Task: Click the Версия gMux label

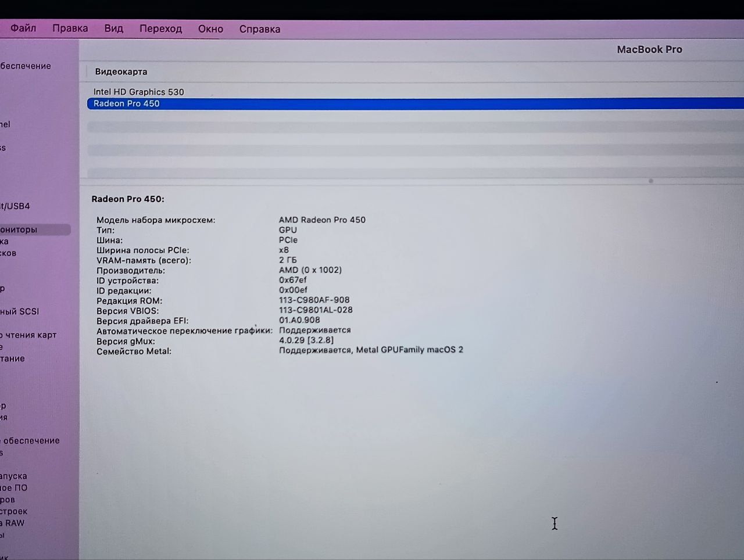Action: [126, 341]
